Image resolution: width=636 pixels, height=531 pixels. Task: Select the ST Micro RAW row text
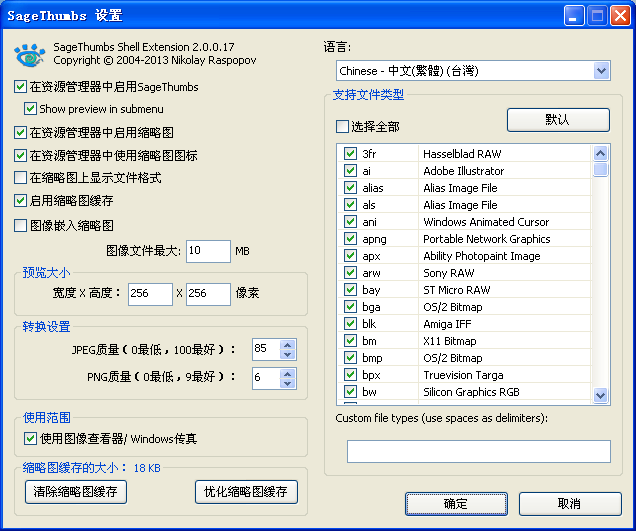coord(457,290)
